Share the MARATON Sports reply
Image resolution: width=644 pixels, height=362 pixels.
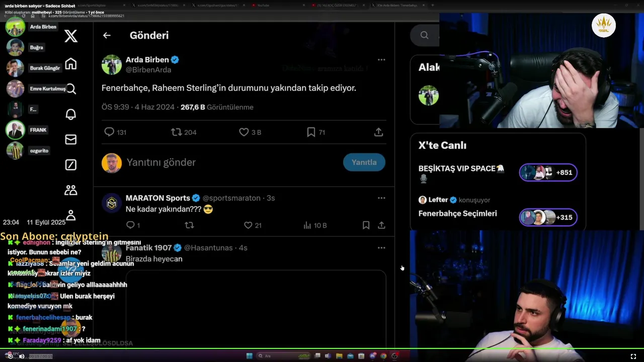[381, 225]
